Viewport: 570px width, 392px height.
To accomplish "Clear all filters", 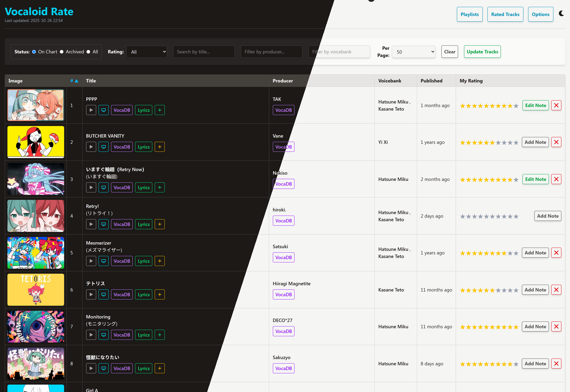I will click(x=449, y=52).
